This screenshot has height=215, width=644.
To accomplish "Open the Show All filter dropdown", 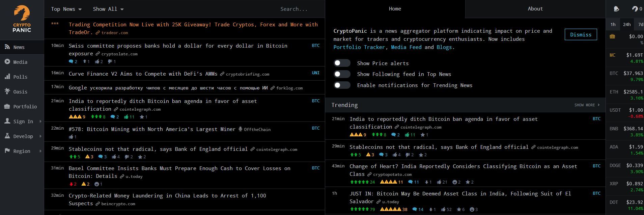I will point(108,9).
